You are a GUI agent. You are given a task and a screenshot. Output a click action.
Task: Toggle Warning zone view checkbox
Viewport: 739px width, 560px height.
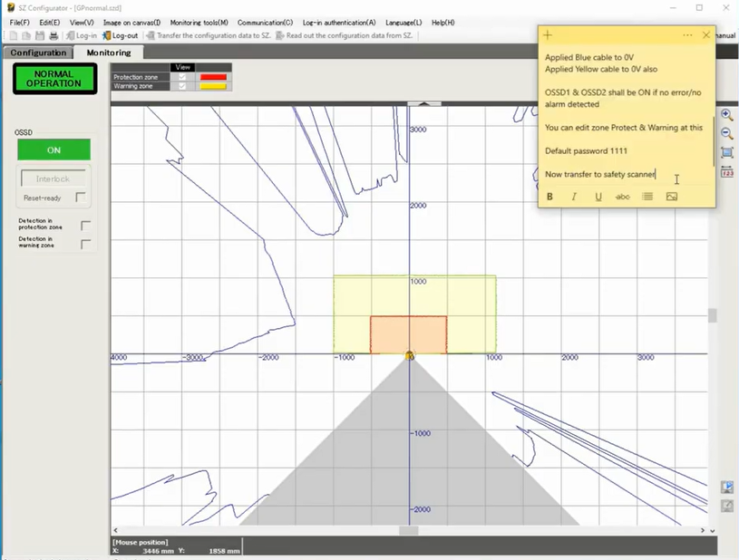(182, 86)
